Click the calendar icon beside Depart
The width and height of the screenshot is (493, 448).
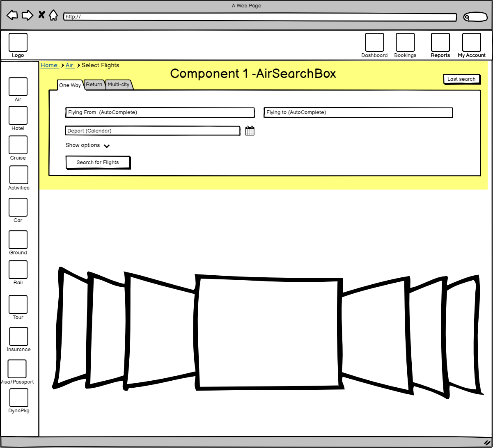pyautogui.click(x=250, y=131)
